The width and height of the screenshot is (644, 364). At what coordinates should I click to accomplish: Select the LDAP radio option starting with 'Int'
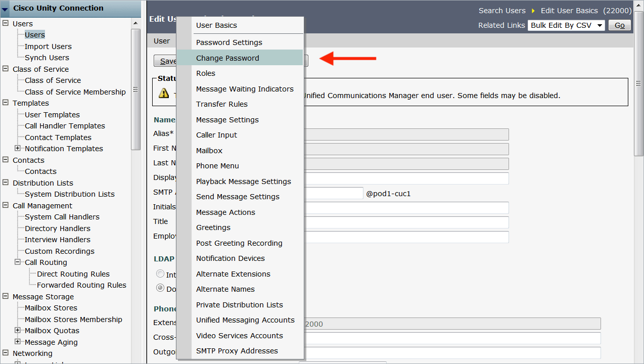(x=160, y=274)
